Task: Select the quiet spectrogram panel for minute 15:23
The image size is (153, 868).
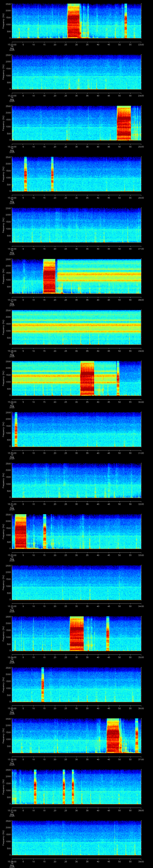Action: 76,72
